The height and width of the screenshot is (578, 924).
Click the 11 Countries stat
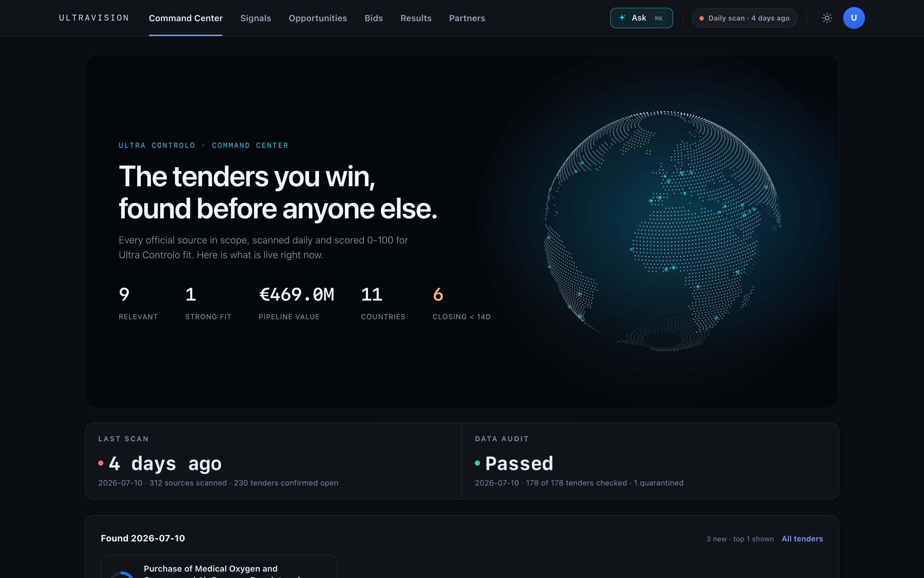383,303
